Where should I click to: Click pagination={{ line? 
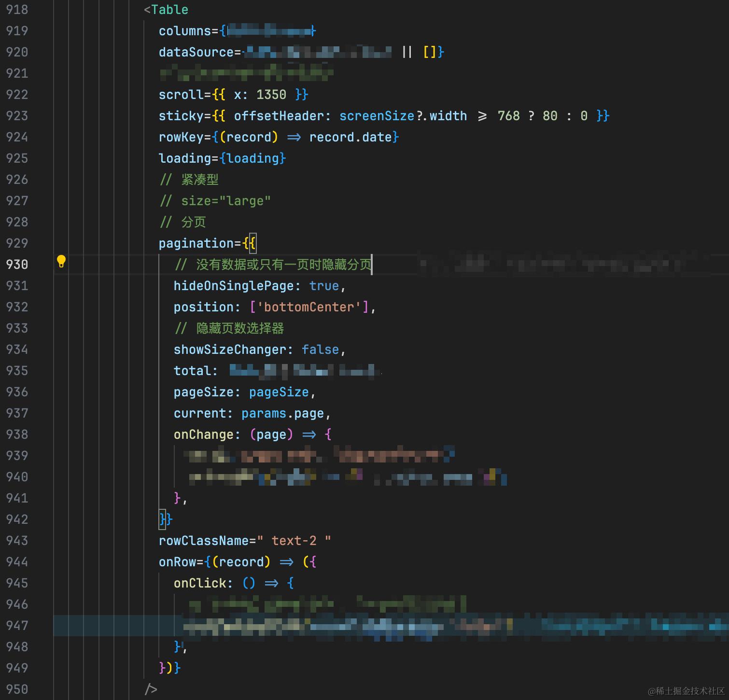(208, 243)
